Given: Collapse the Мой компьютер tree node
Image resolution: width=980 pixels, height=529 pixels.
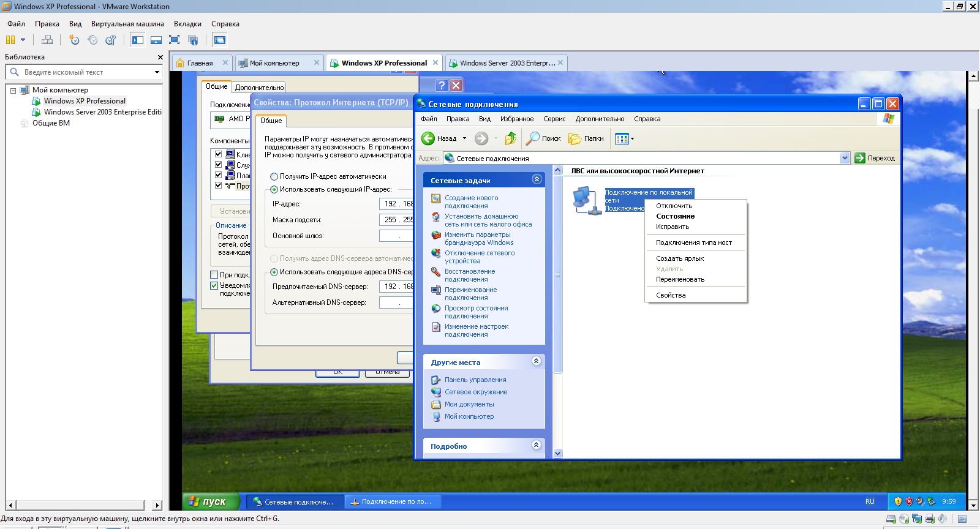Looking at the screenshot, I should coord(13,91).
